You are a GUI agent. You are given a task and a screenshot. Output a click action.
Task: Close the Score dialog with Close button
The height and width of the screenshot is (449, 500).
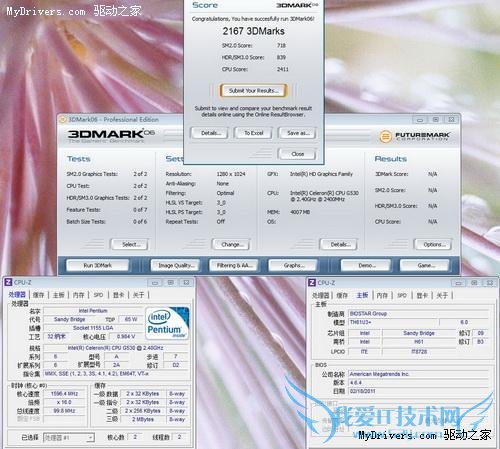(x=297, y=154)
